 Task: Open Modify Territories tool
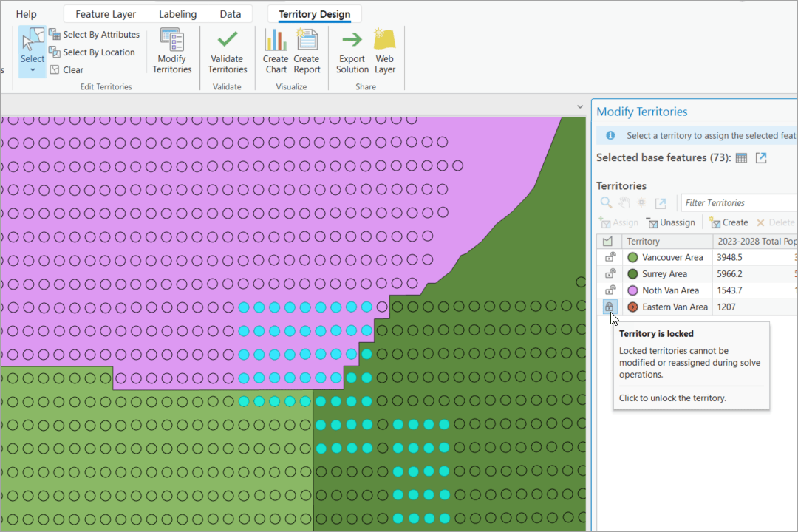(172, 51)
